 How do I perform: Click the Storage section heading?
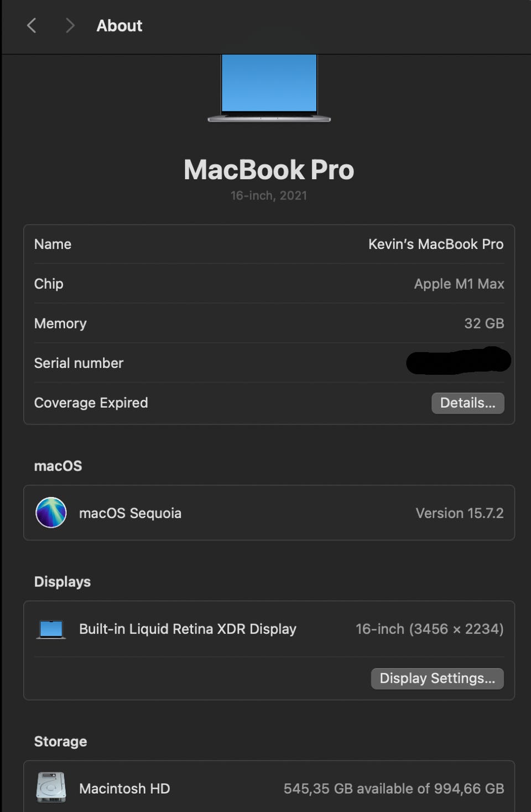pyautogui.click(x=60, y=742)
